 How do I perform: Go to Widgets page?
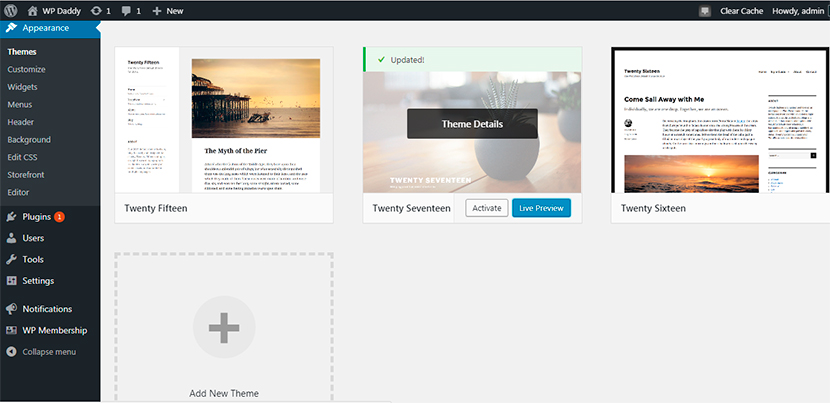[22, 87]
